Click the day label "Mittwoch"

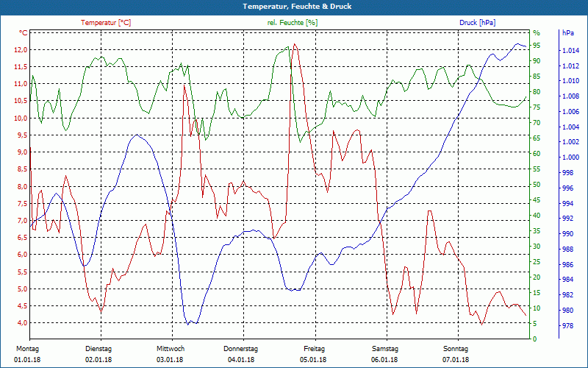(x=171, y=348)
